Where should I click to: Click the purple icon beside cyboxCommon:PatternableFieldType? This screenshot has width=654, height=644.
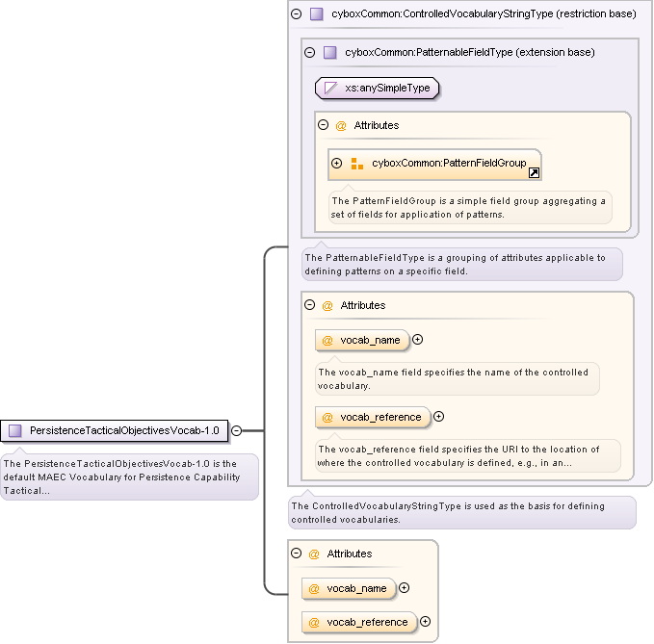tap(330, 53)
